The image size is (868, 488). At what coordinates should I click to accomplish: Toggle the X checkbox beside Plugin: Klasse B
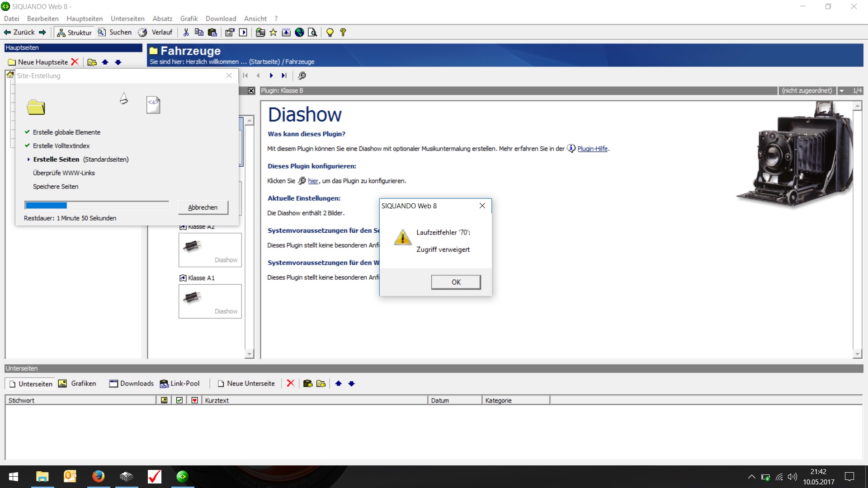[x=251, y=91]
